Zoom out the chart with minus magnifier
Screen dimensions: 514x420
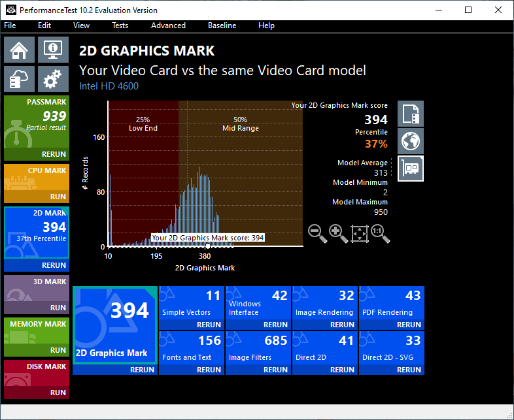[317, 234]
